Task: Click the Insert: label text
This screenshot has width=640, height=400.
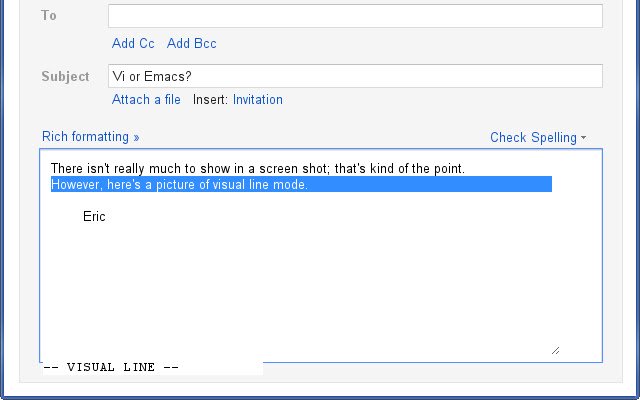Action: pos(210,99)
